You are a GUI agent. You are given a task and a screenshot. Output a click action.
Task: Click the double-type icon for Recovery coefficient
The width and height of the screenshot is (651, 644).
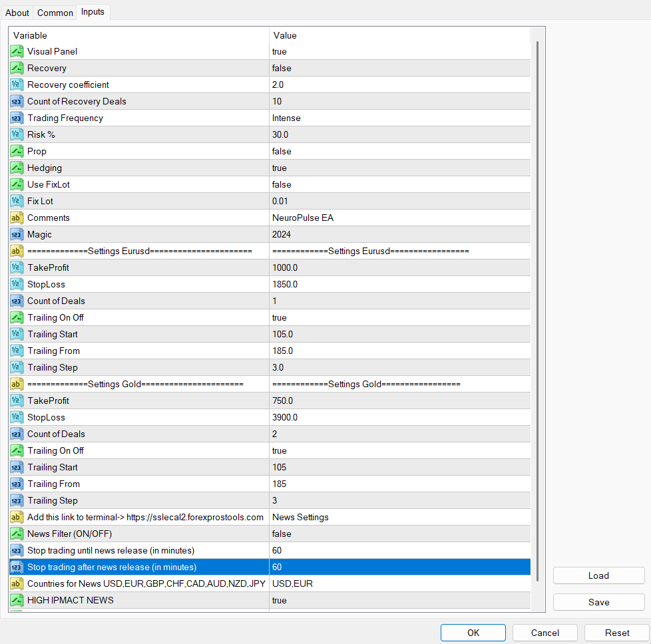(x=17, y=84)
